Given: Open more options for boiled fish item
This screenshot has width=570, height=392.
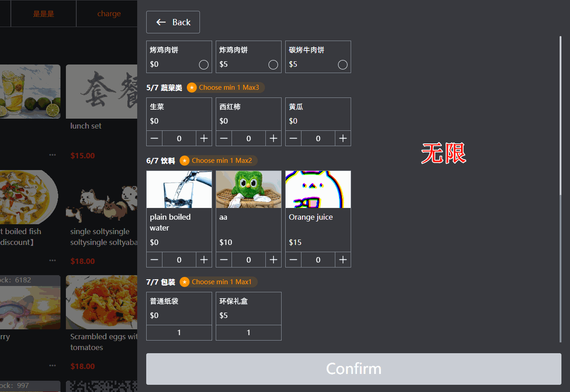Looking at the screenshot, I should pos(53,260).
